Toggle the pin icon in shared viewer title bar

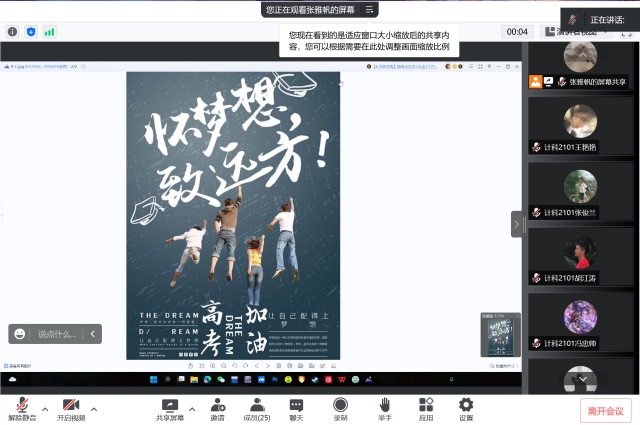point(489,66)
